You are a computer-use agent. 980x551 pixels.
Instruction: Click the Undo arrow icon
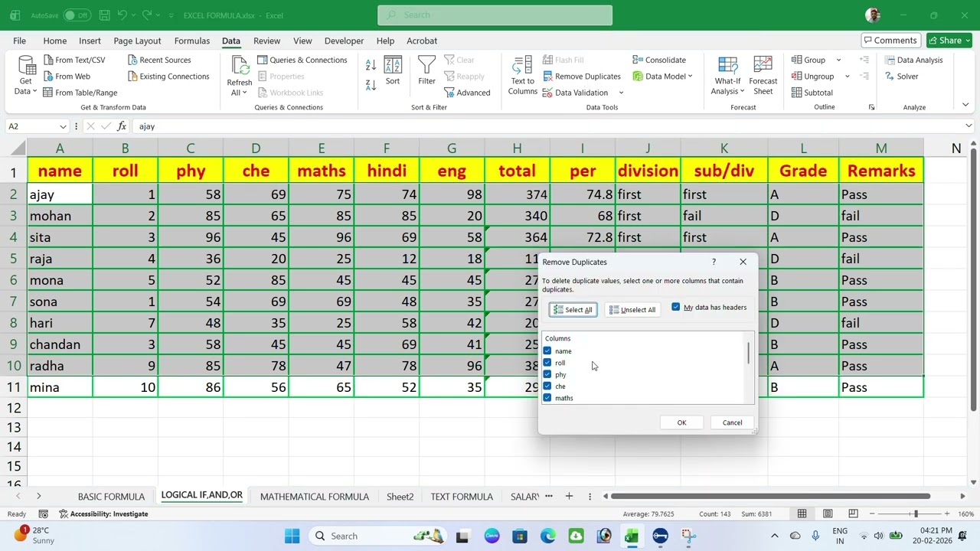[x=122, y=15]
